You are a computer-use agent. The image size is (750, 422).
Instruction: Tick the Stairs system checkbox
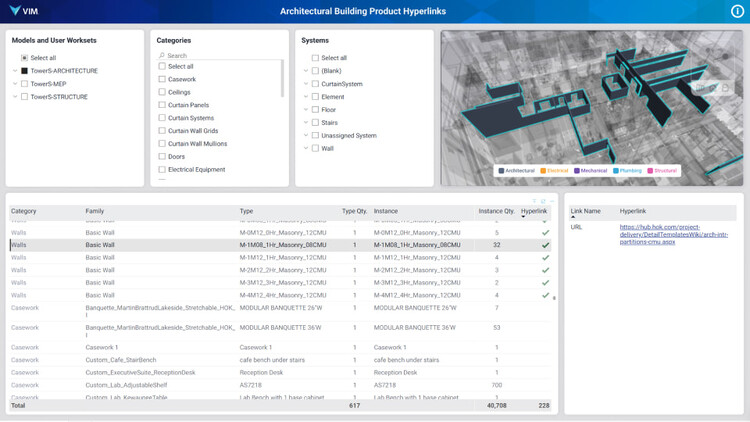pyautogui.click(x=315, y=122)
